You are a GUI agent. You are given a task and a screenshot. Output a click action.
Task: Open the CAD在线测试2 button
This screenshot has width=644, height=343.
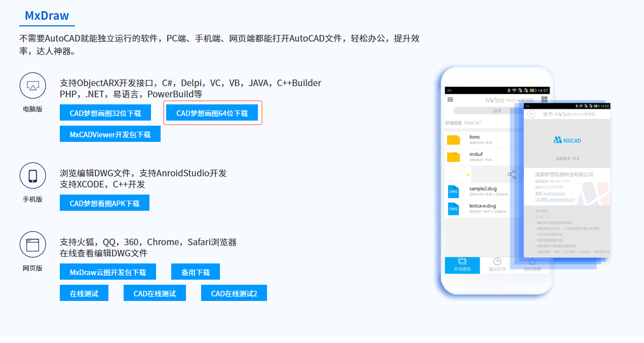(234, 293)
